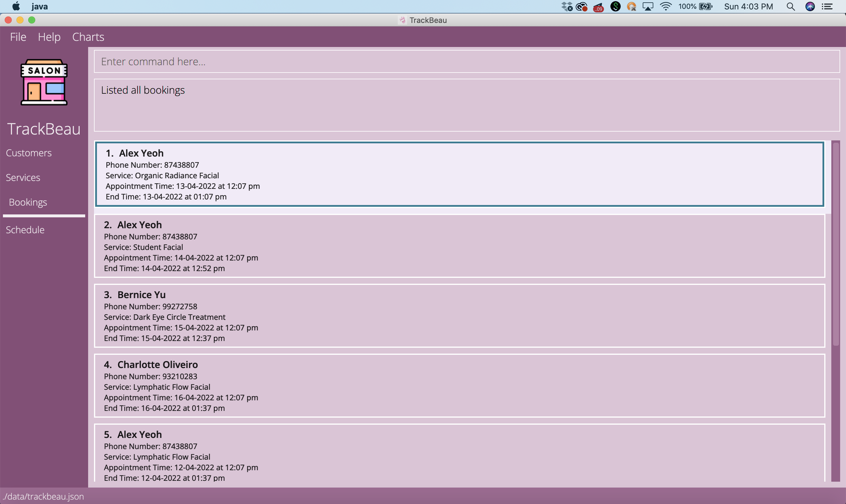Open the Apple menu icon
The image size is (846, 504).
pos(16,6)
